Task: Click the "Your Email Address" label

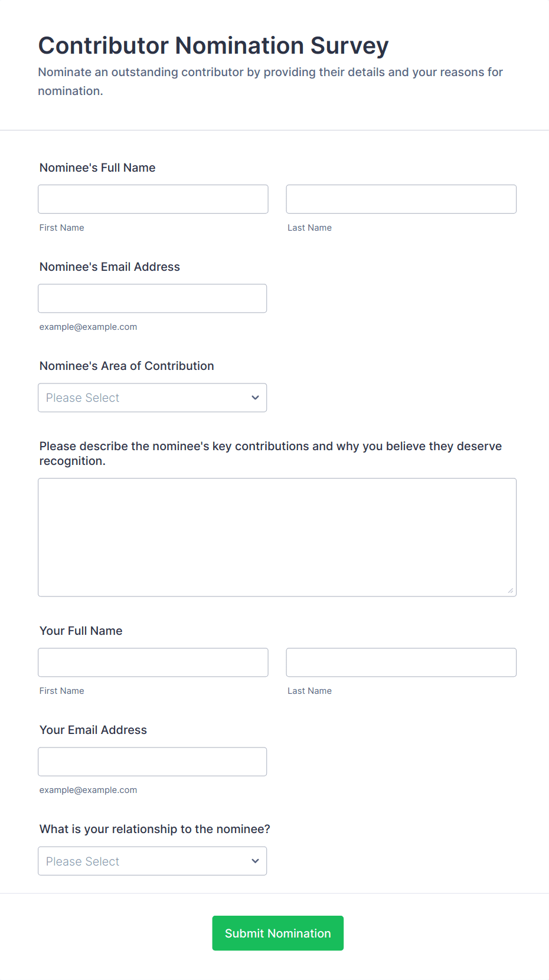Action: coord(93,730)
